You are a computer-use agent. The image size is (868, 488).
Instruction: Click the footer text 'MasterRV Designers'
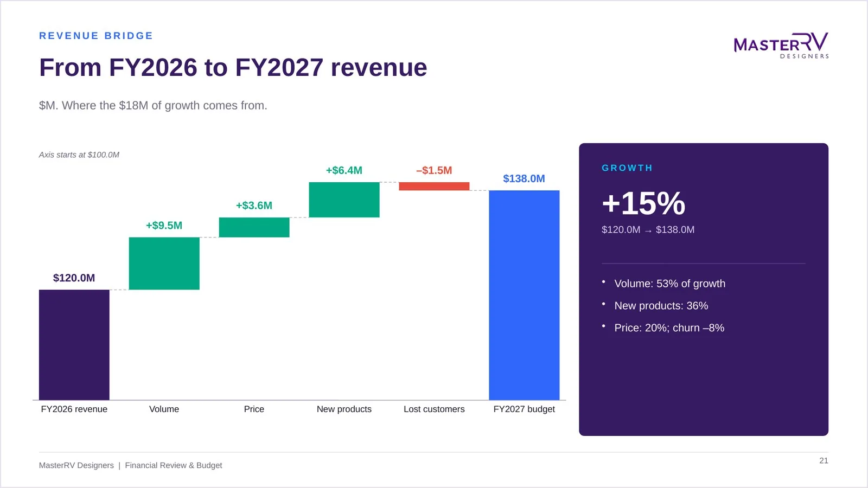point(76,465)
